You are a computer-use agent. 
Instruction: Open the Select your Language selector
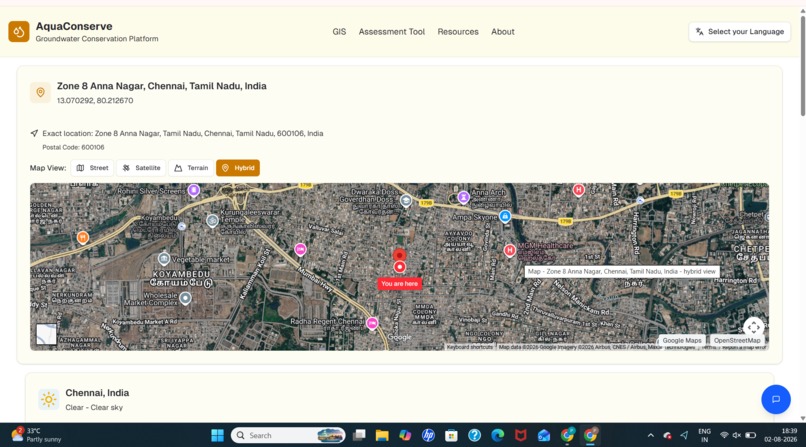(739, 31)
